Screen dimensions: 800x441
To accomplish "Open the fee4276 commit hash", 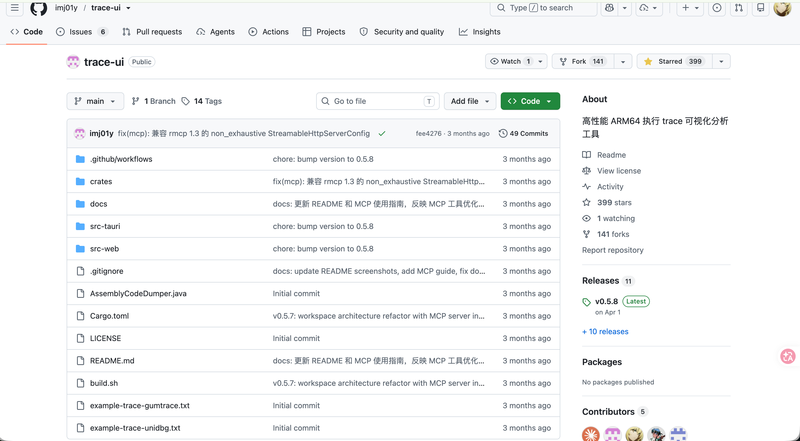I will [429, 133].
